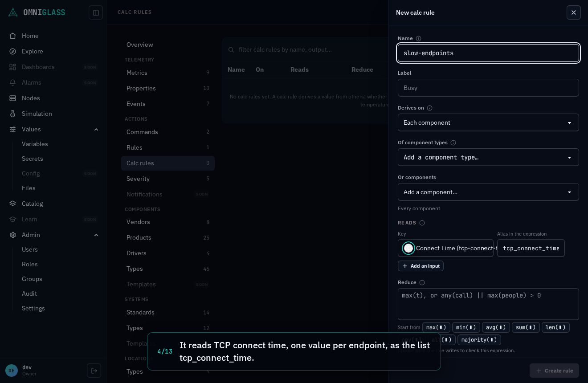The image size is (588, 383).
Task: Go to Metrics under Telemetry
Action: click(x=167, y=73)
